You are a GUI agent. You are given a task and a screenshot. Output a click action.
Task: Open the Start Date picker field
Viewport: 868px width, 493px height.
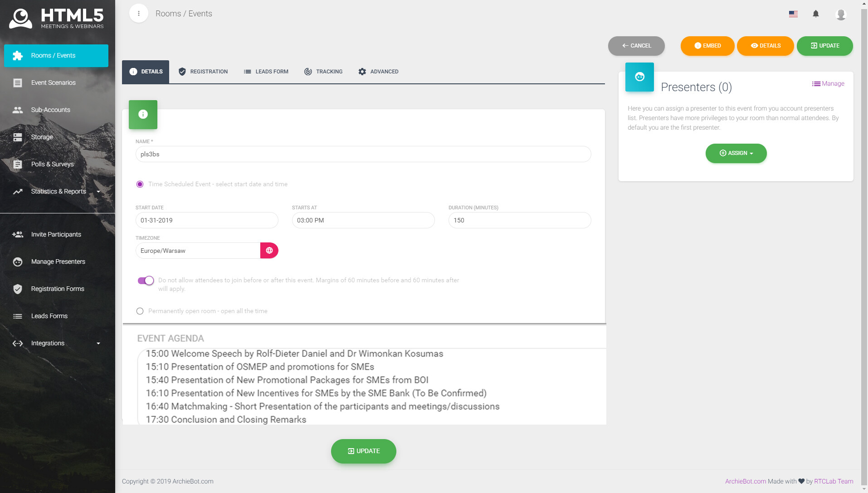207,220
